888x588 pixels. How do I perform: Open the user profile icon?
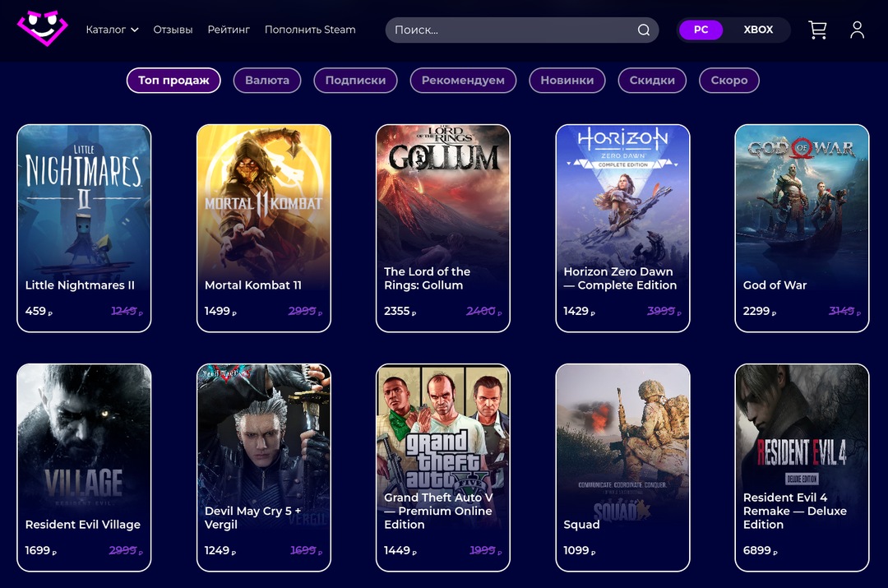tap(857, 30)
